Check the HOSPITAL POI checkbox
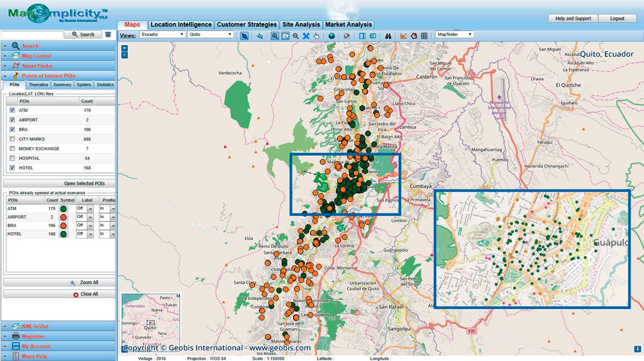644x361 pixels. coord(12,158)
